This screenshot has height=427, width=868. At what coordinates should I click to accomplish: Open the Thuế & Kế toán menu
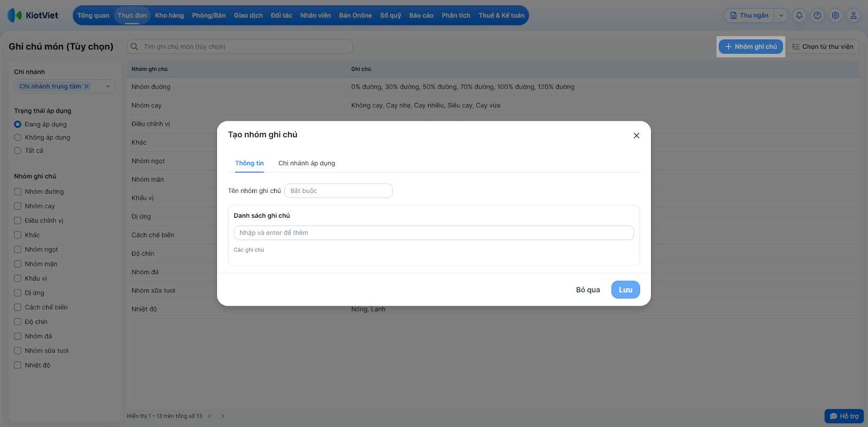coord(502,15)
